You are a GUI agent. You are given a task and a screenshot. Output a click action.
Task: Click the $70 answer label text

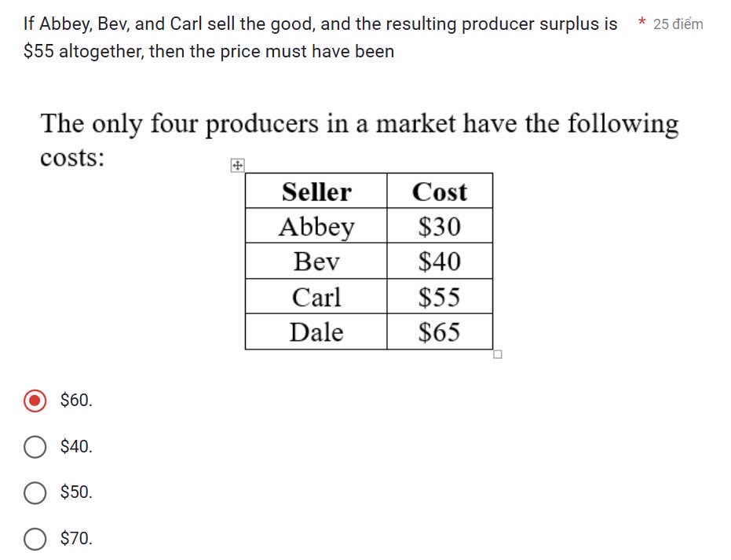[x=75, y=539]
